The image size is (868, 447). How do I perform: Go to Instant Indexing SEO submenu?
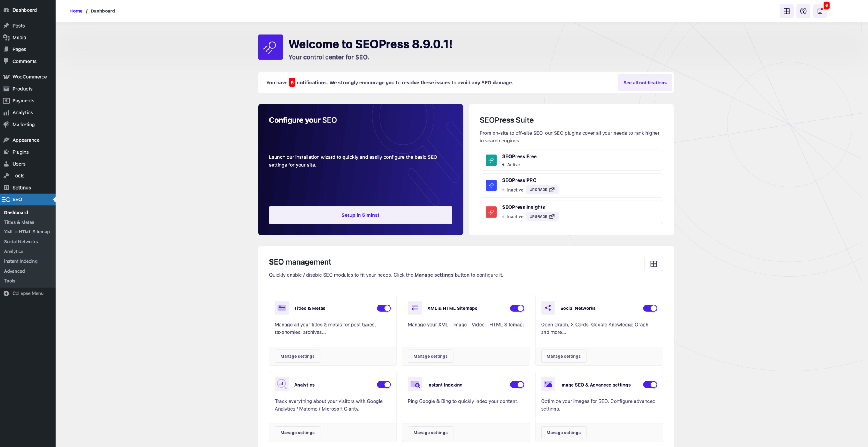(x=21, y=261)
